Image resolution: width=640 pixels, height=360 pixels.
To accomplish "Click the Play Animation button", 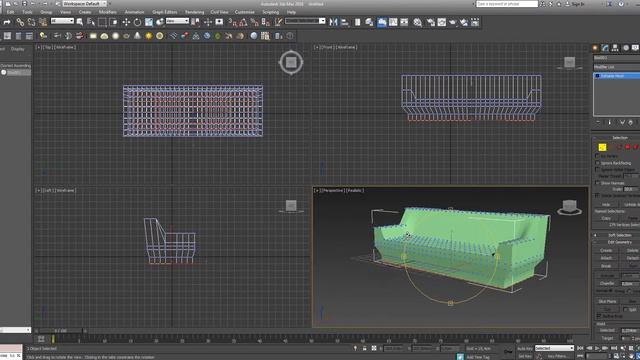I will 597,348.
